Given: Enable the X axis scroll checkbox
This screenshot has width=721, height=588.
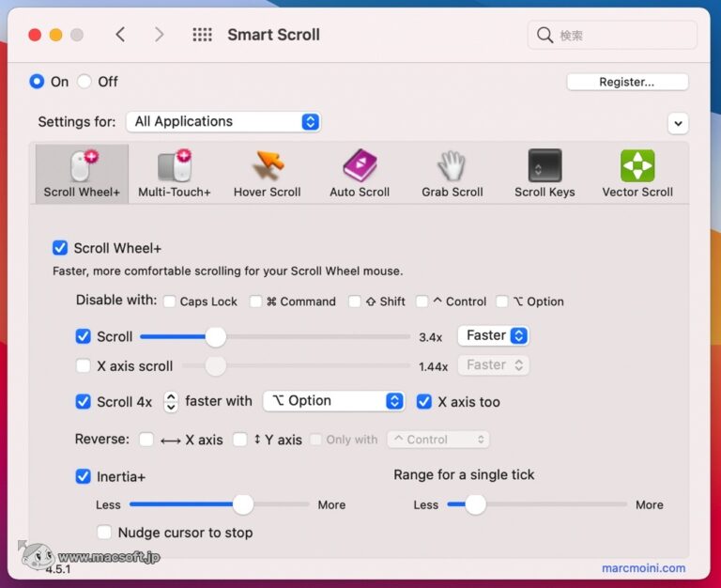Looking at the screenshot, I should pyautogui.click(x=84, y=365).
